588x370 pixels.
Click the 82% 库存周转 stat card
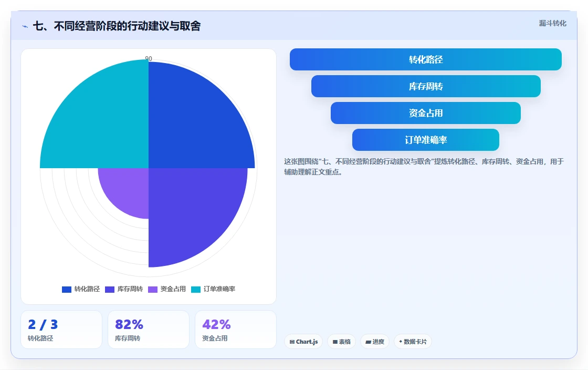pyautogui.click(x=149, y=330)
